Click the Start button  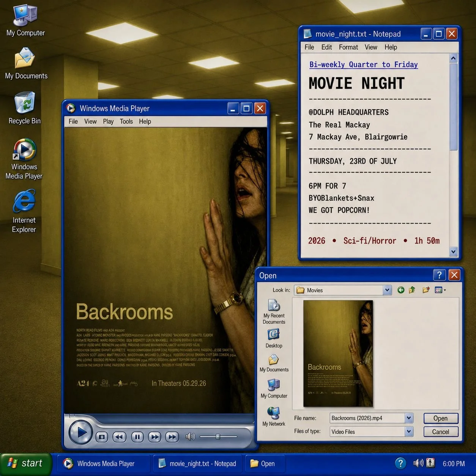[25, 463]
